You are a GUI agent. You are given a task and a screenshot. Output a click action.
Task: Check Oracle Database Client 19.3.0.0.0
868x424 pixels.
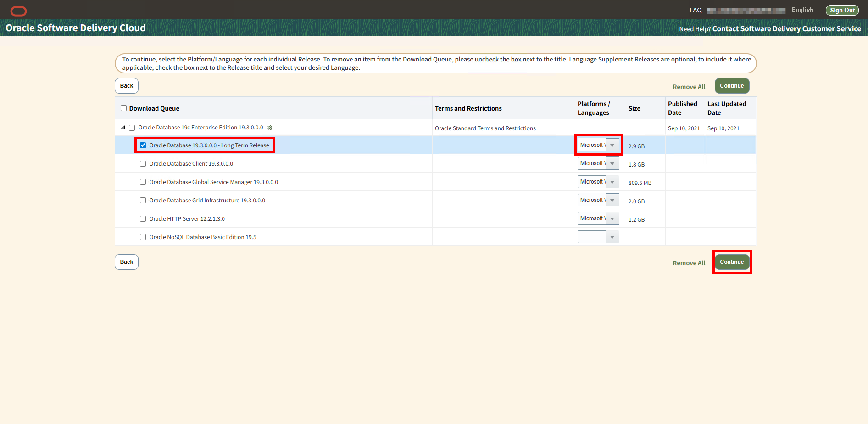point(143,164)
